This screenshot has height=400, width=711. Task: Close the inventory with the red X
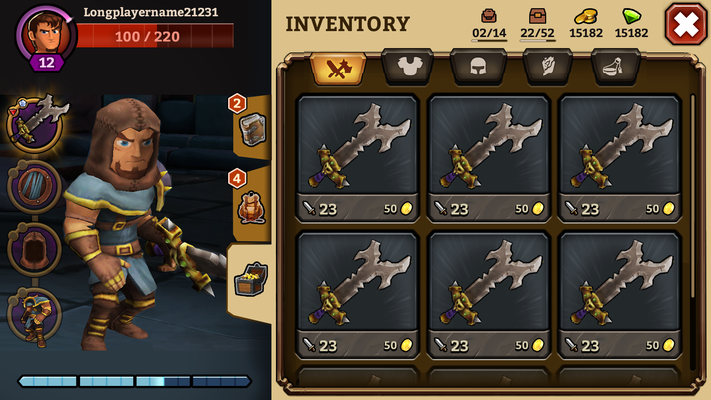tap(686, 24)
